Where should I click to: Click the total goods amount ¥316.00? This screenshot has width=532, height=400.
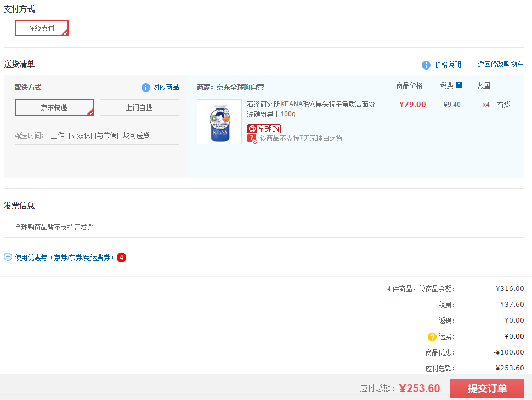click(510, 288)
